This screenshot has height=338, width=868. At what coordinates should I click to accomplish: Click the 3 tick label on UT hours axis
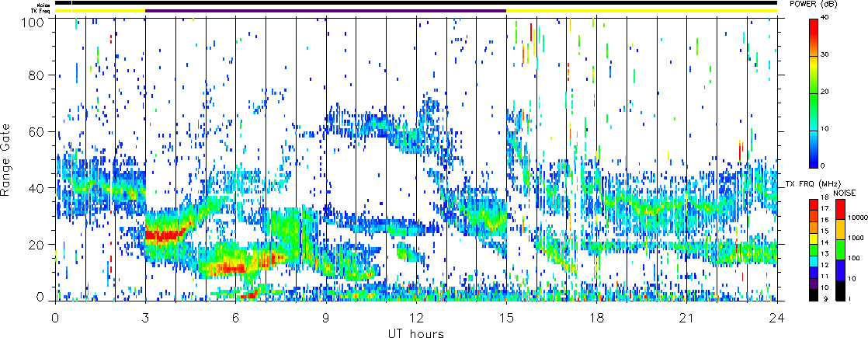point(146,318)
